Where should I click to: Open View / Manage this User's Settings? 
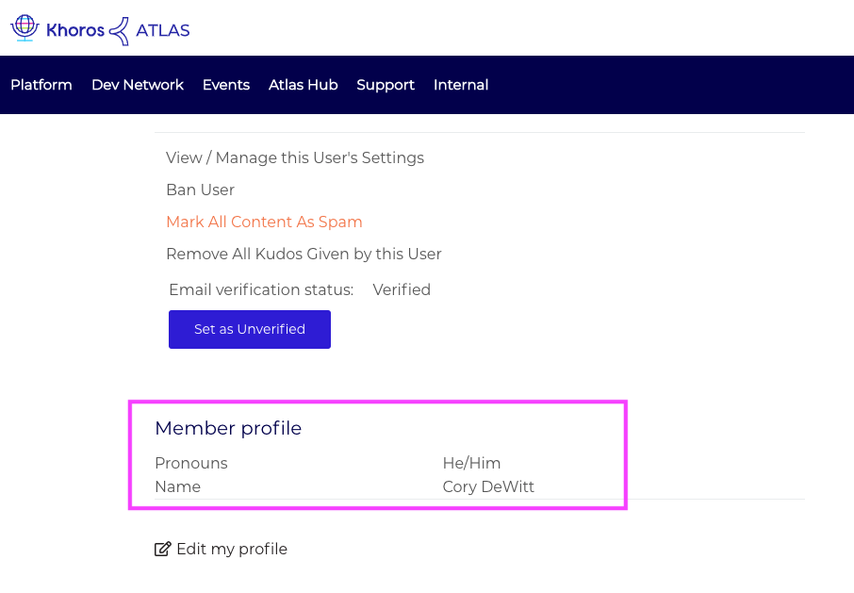295,158
